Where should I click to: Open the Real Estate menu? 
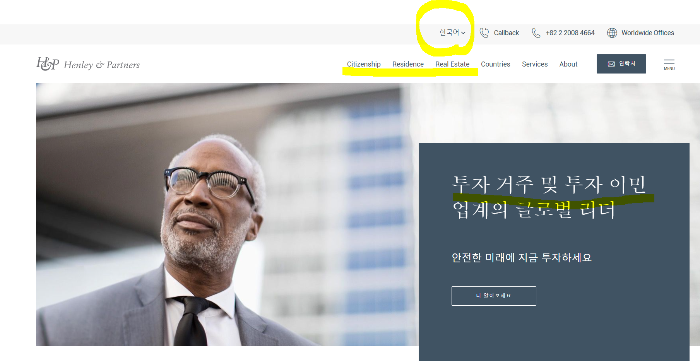coord(452,64)
